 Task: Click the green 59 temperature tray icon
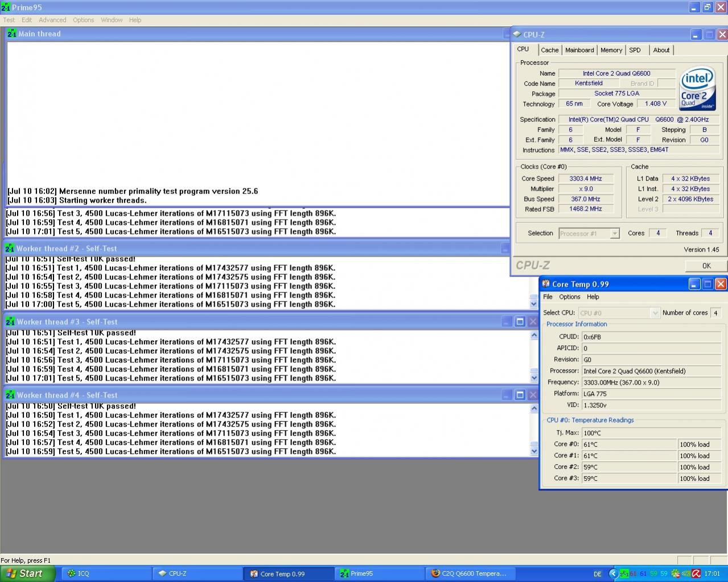click(653, 573)
